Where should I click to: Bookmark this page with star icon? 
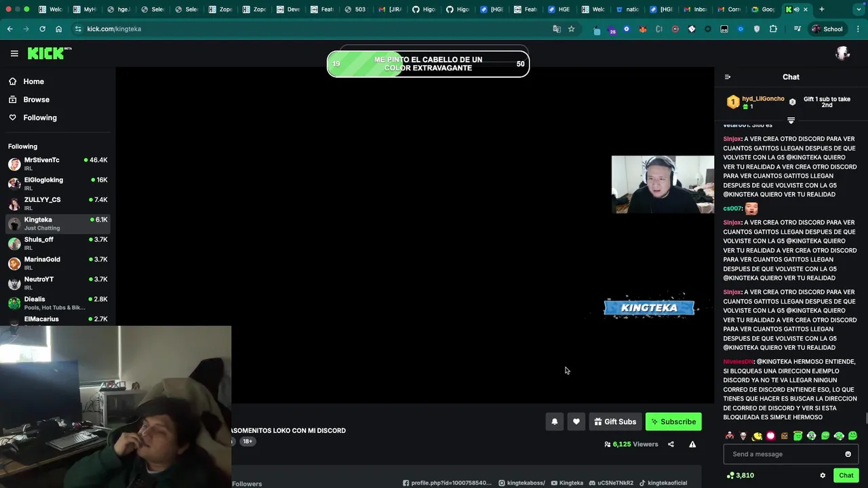[x=571, y=29]
